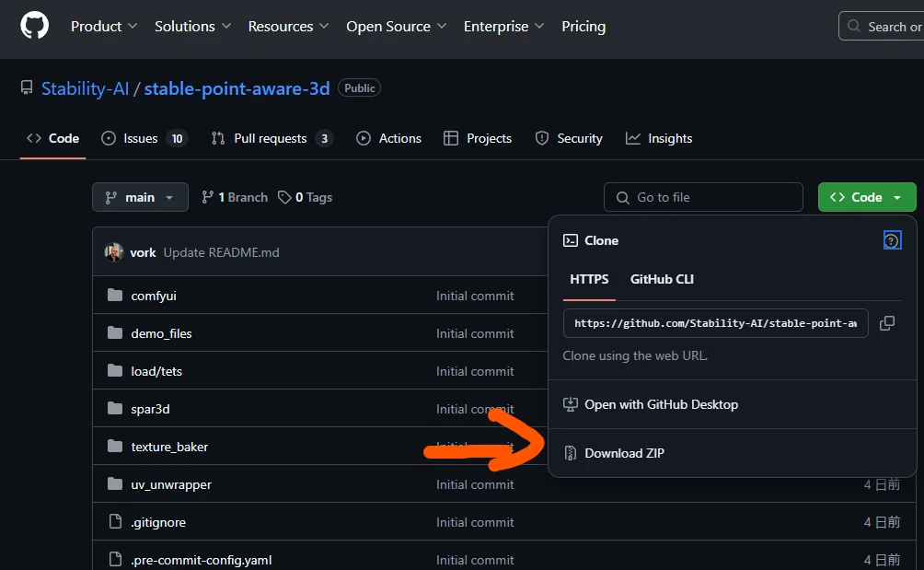Switch to the Security tab

[569, 138]
